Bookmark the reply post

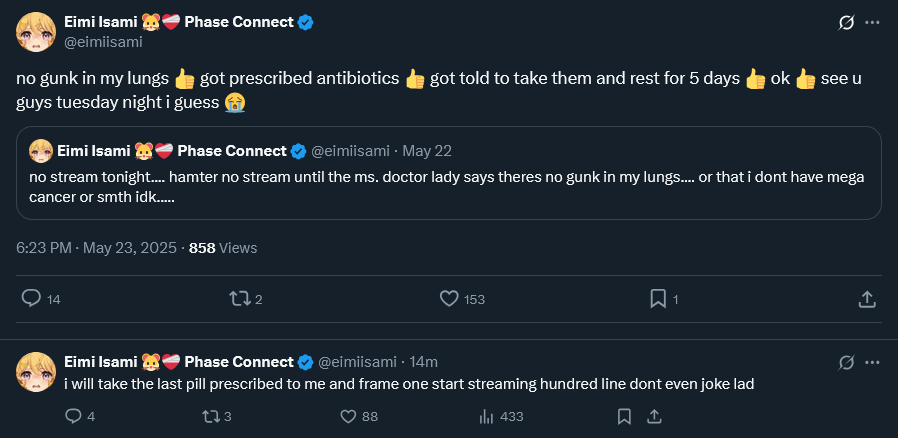click(x=624, y=416)
